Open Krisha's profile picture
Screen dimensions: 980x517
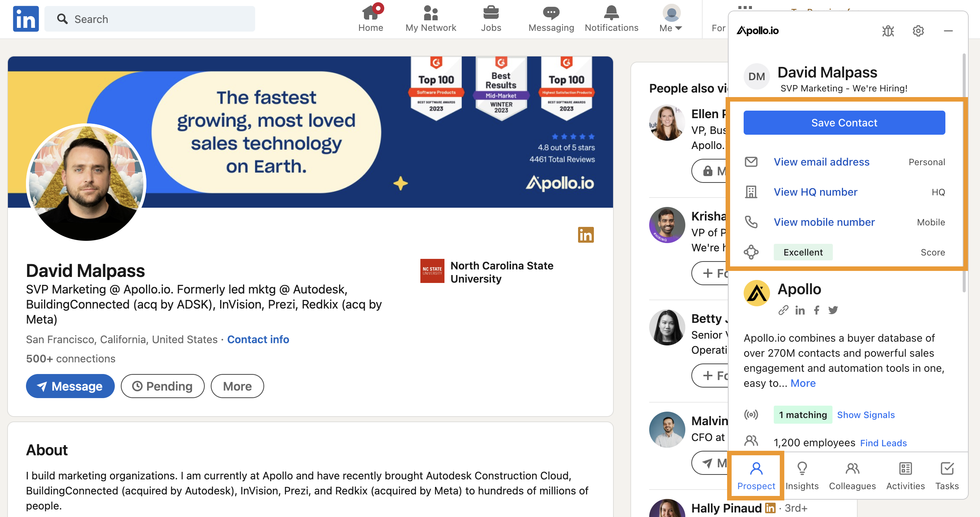[x=667, y=225]
